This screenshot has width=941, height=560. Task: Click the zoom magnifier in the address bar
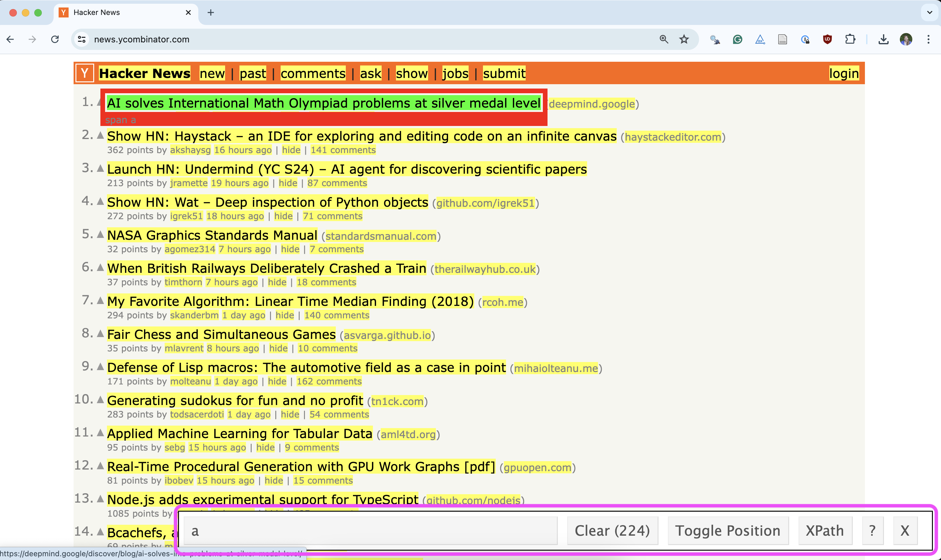(x=664, y=39)
